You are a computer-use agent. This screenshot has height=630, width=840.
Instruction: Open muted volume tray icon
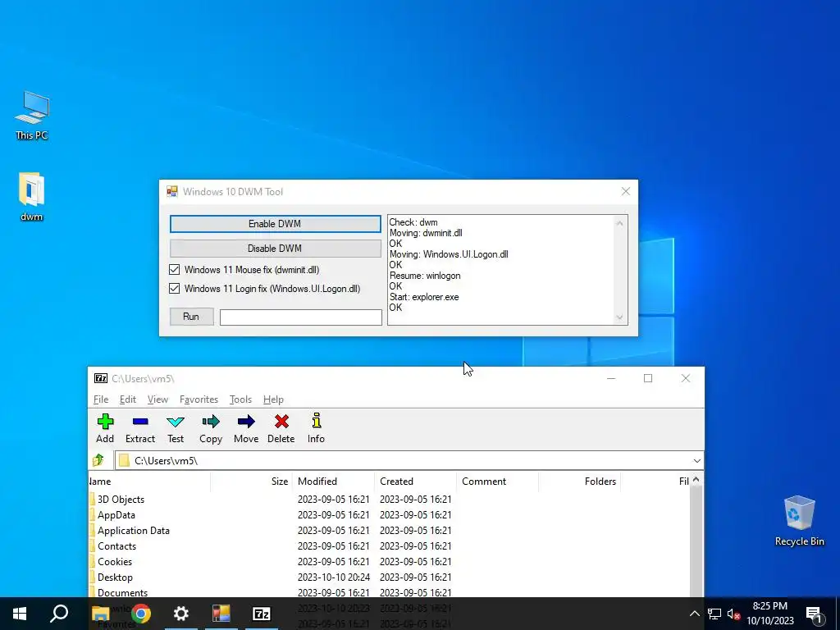[x=733, y=614]
